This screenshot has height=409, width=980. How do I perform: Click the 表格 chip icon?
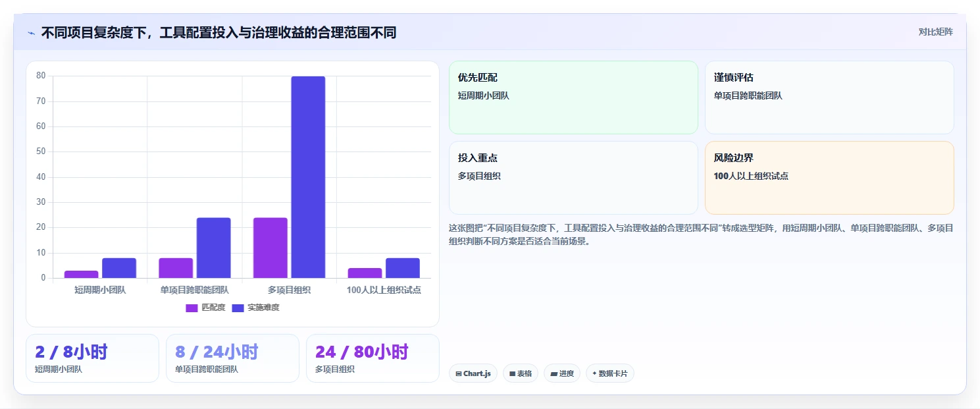(x=512, y=373)
